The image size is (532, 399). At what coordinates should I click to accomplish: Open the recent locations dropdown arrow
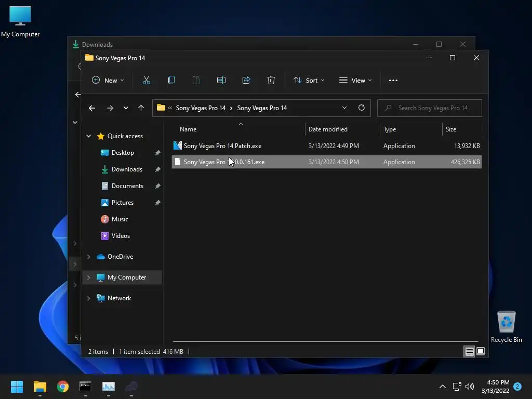pos(126,108)
